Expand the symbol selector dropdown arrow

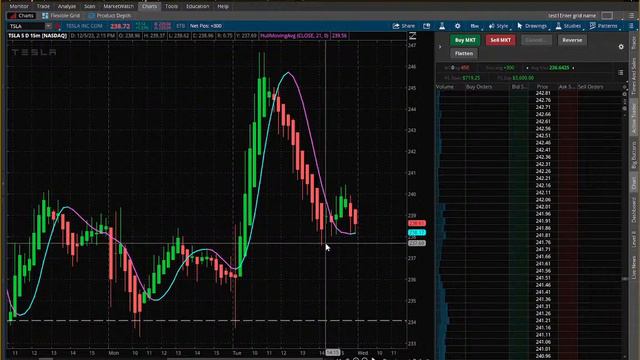[48, 26]
